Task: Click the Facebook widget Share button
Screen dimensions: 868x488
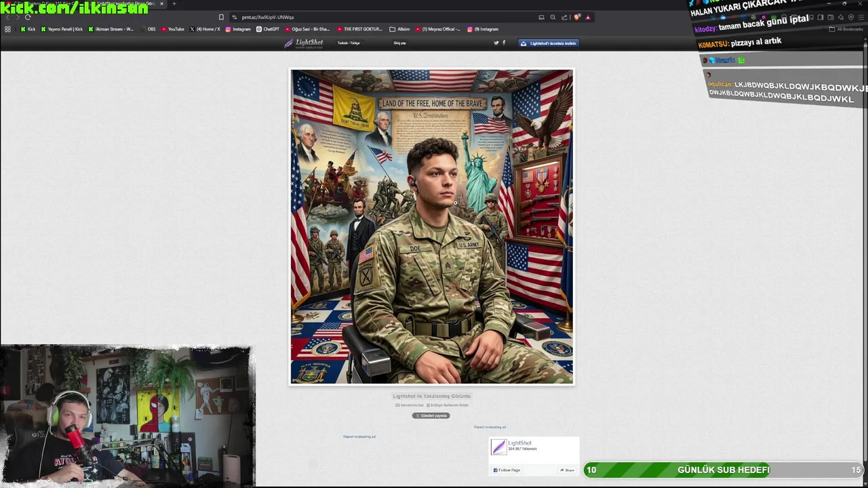Action: 567,470
